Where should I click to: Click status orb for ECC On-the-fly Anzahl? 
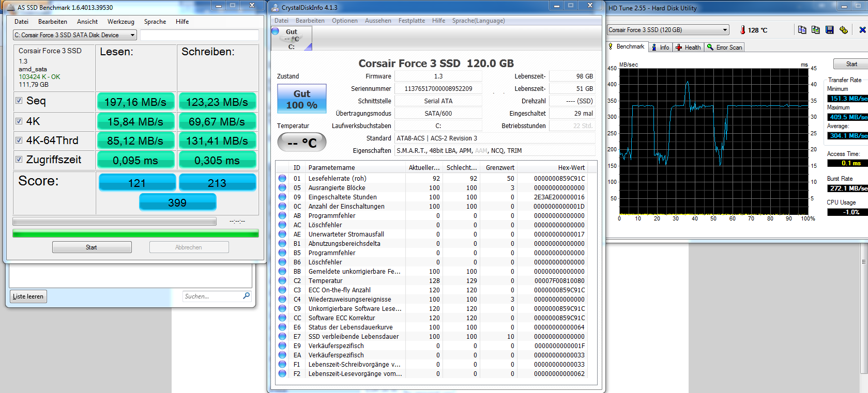pos(282,290)
